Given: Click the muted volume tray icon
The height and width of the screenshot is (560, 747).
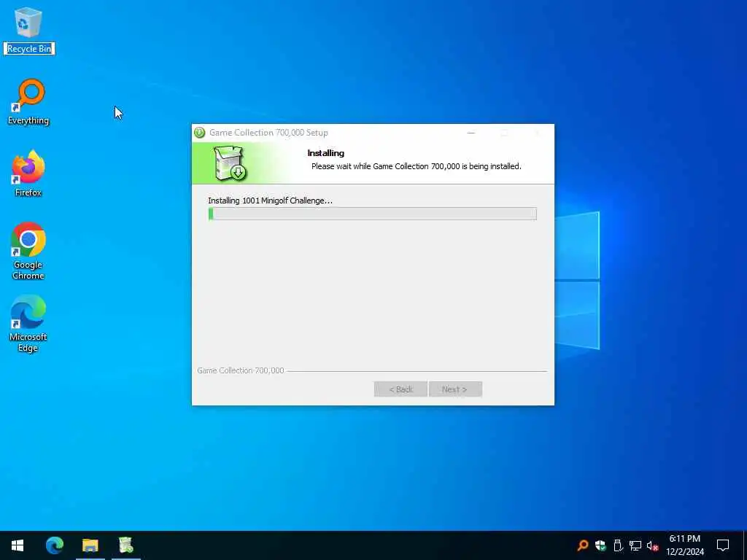Looking at the screenshot, I should tap(653, 545).
